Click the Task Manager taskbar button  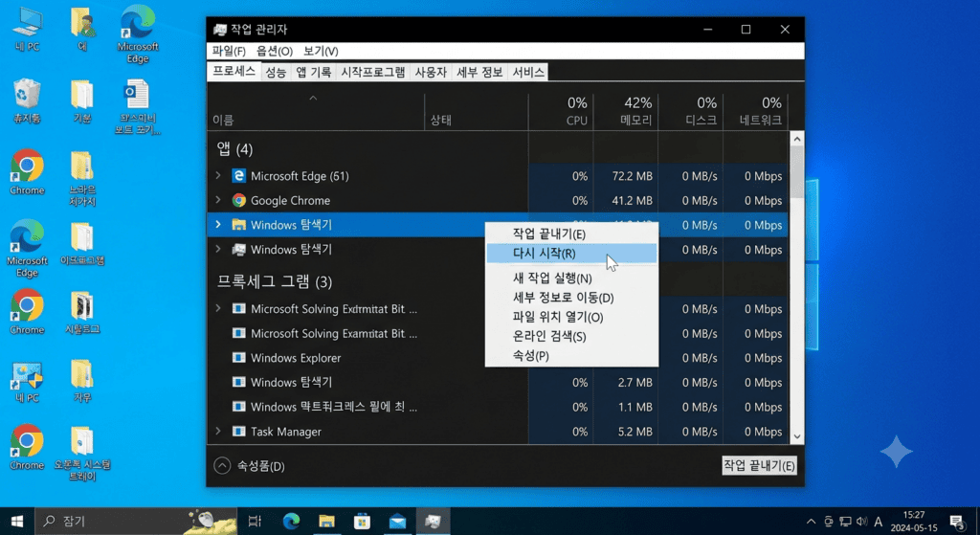coord(433,521)
